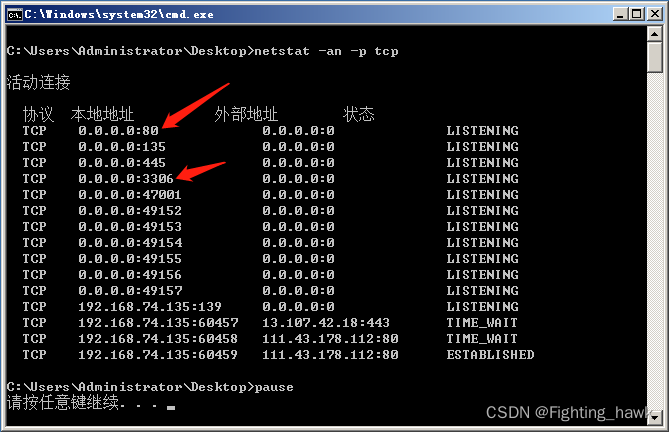Click foreign address 111.43.178.112:80 in TIME_WAIT row

tap(330, 339)
